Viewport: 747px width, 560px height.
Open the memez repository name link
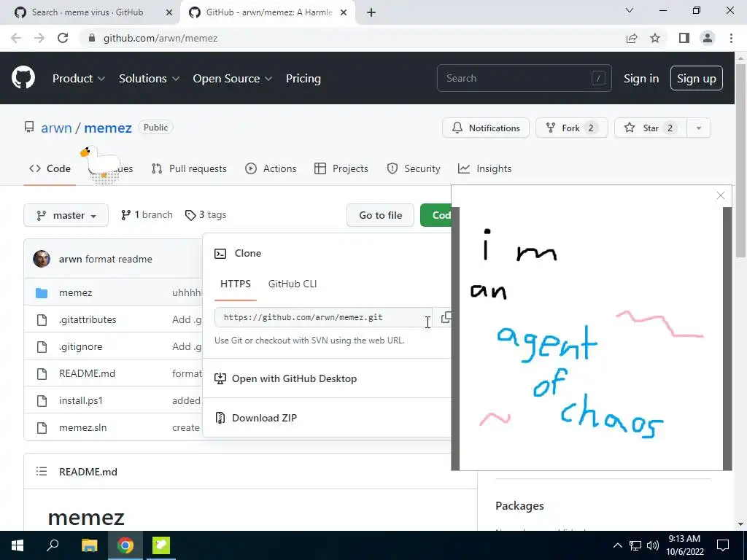click(x=108, y=128)
